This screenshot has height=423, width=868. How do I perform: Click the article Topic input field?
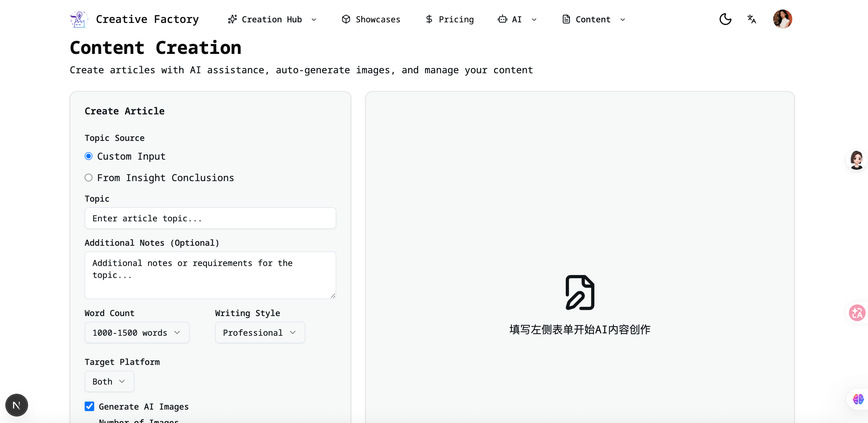tap(210, 218)
